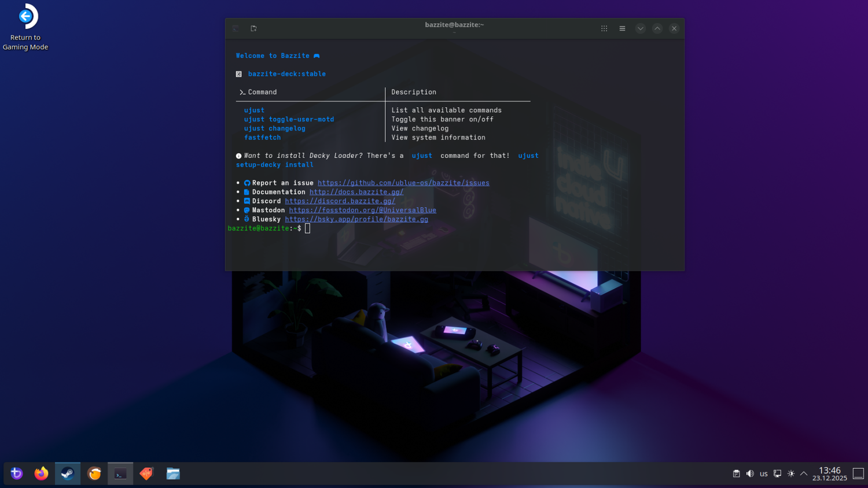Click the terminal prompt input line
868x488 pixels.
[x=455, y=228]
